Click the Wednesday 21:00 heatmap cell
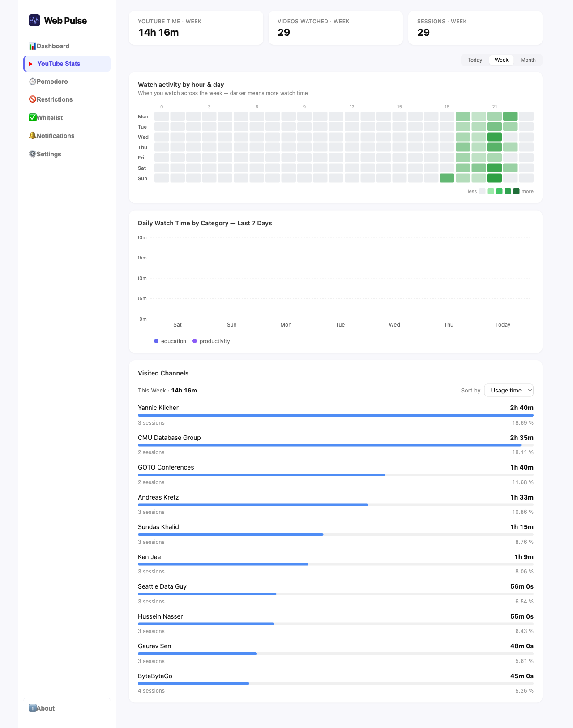 (x=495, y=137)
